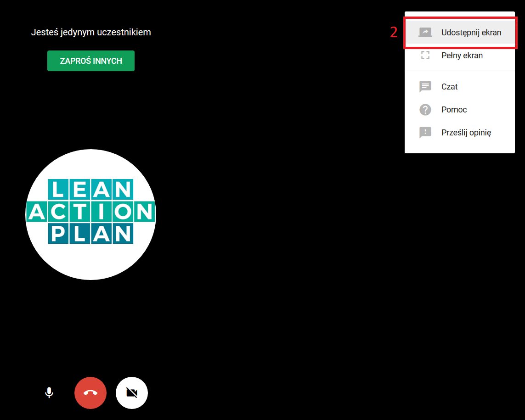Click the fullscreen brackets icon
This screenshot has height=420, width=525.
point(425,56)
